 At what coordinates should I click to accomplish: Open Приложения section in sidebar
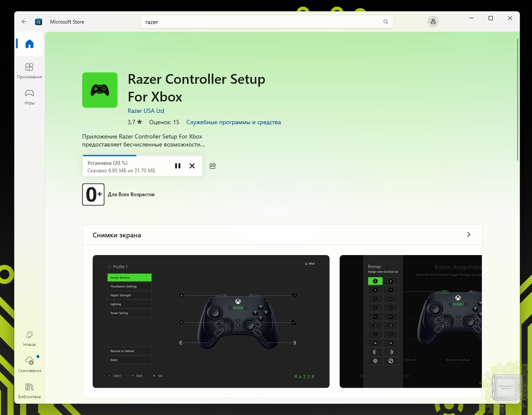coord(29,70)
